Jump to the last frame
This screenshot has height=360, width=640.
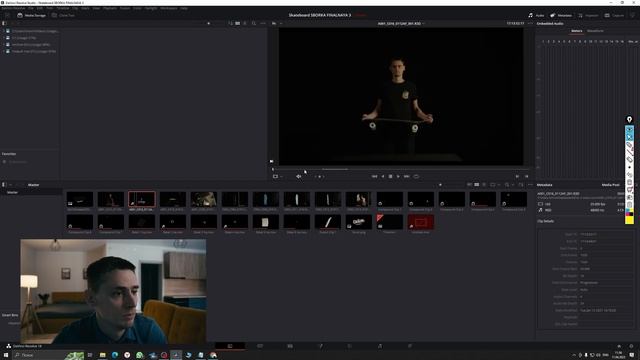point(407,176)
